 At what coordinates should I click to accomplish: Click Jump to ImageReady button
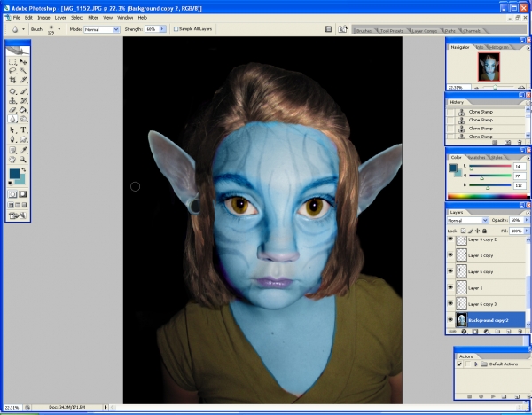coord(18,215)
